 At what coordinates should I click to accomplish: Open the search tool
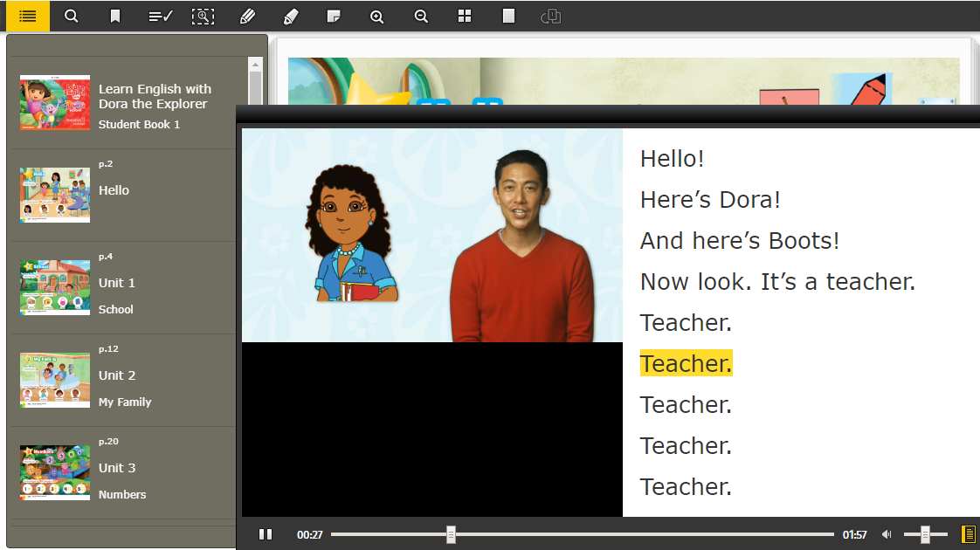[72, 17]
